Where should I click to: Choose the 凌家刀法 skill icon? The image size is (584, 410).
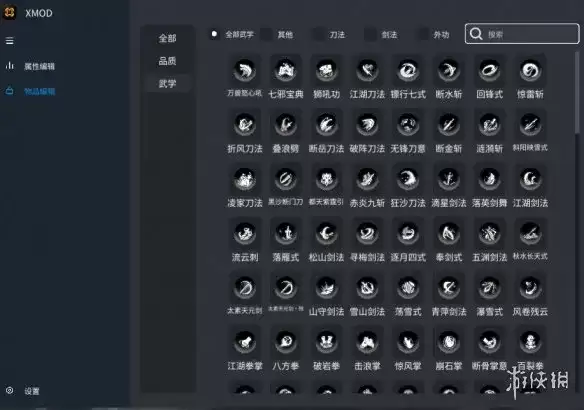point(245,179)
